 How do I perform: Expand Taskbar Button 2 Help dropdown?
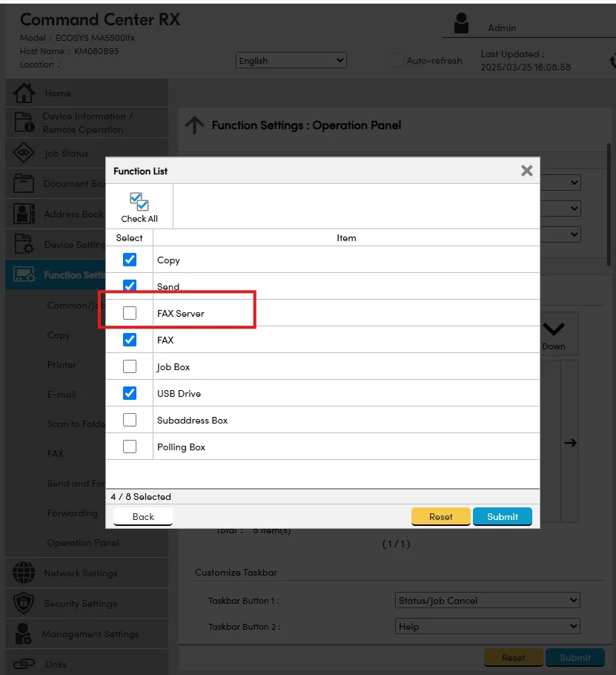pos(488,626)
